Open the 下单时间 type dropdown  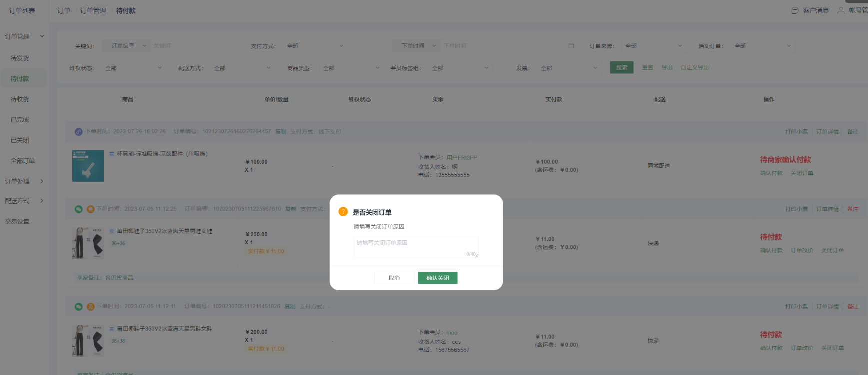click(416, 46)
